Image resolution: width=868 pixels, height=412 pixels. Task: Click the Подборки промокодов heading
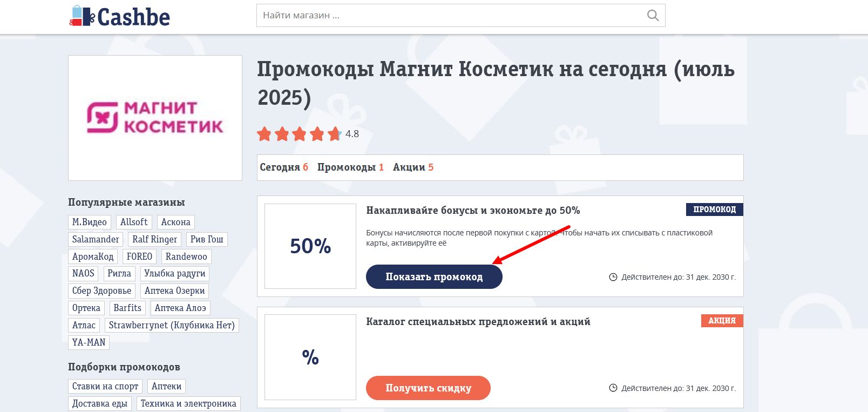(x=124, y=367)
